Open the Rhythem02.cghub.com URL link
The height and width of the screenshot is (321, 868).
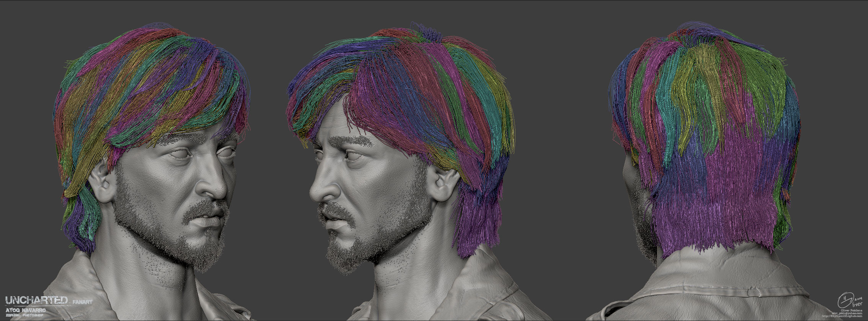[842, 316]
